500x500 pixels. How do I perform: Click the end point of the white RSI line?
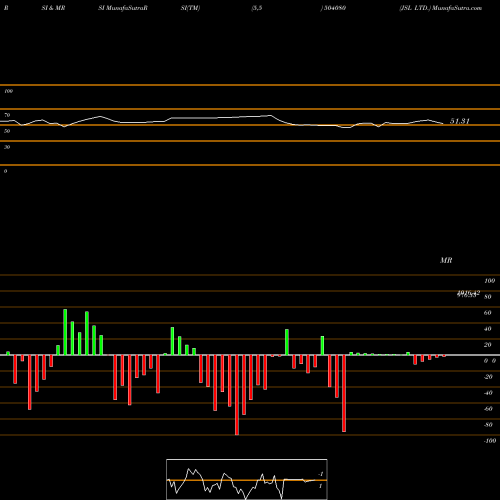click(443, 124)
